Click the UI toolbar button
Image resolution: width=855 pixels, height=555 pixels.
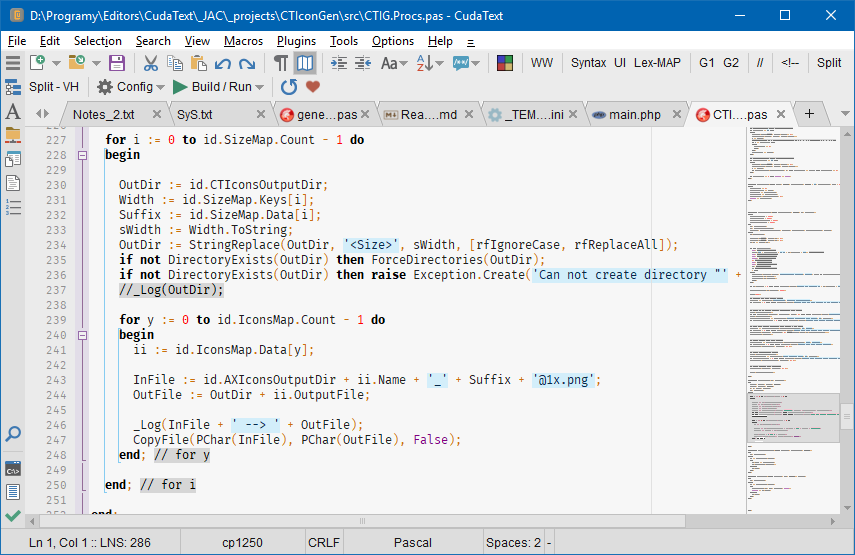click(x=620, y=63)
